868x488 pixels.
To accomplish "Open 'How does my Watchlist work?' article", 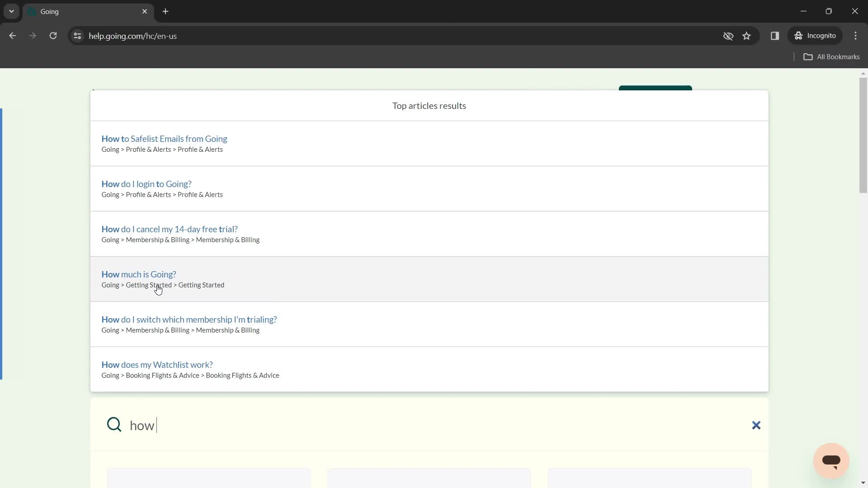I will point(157,365).
